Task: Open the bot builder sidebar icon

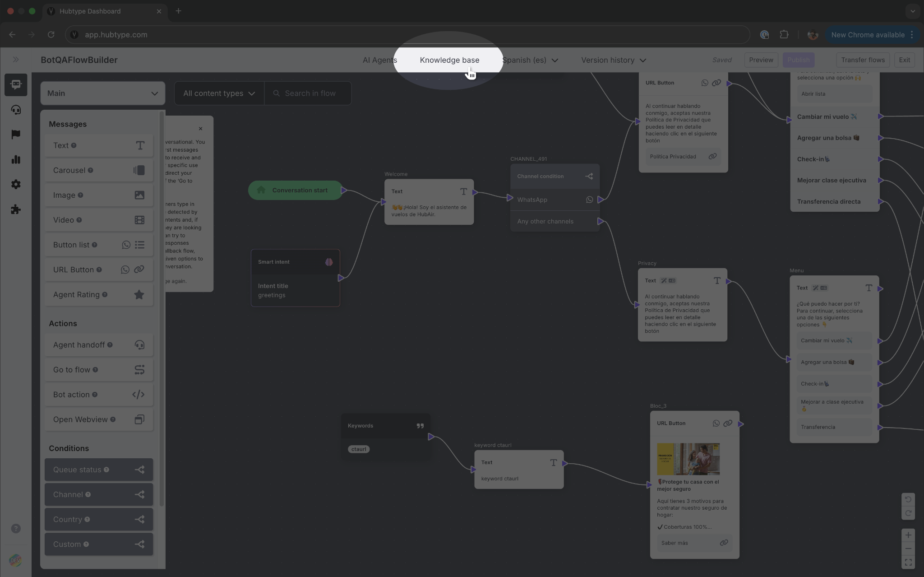Action: pos(16,85)
